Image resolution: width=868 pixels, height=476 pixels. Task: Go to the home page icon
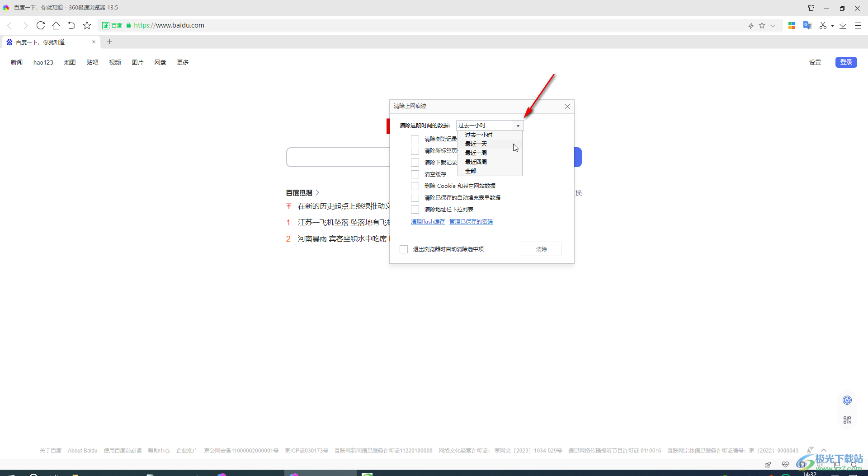click(56, 25)
